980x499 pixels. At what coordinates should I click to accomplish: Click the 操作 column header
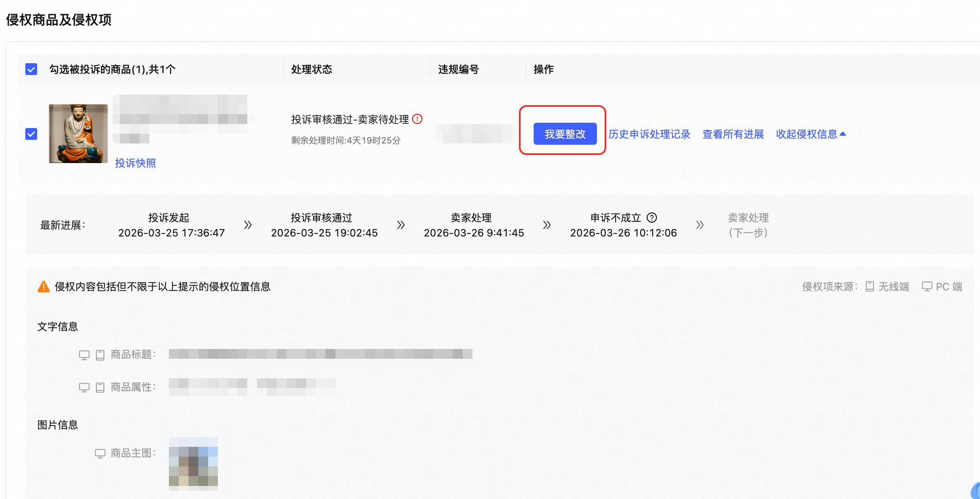click(544, 69)
